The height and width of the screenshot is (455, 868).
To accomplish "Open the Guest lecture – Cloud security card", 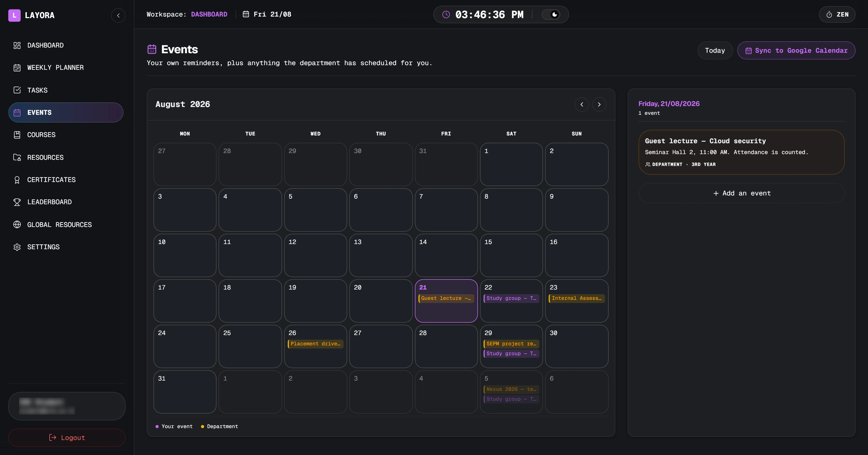I will 741,152.
